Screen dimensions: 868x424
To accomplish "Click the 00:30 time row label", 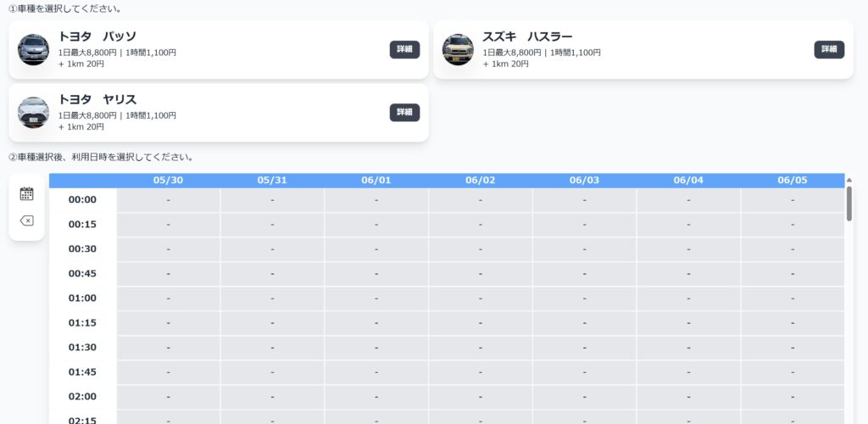I will coord(82,249).
